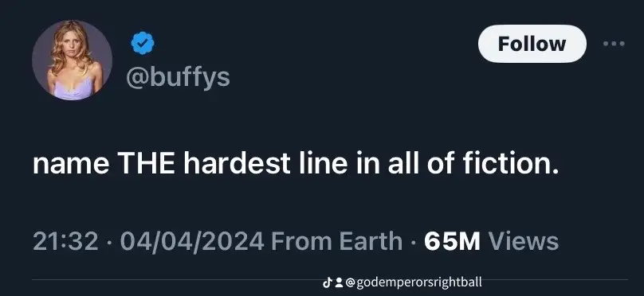Open the @godemperorsrightball watermark handle
This screenshot has height=296, width=644.
pos(414,282)
